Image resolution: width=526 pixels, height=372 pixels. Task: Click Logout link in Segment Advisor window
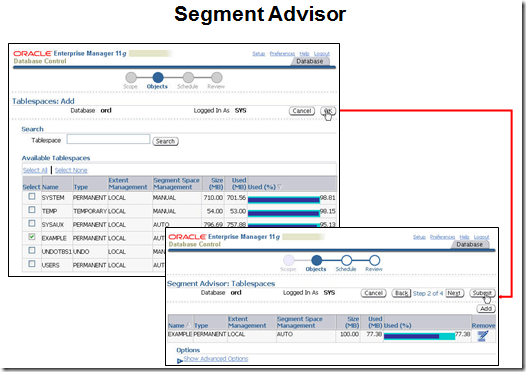(481, 237)
